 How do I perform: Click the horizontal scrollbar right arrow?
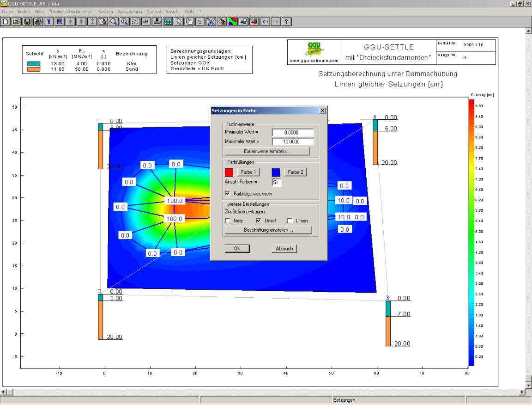click(x=522, y=392)
